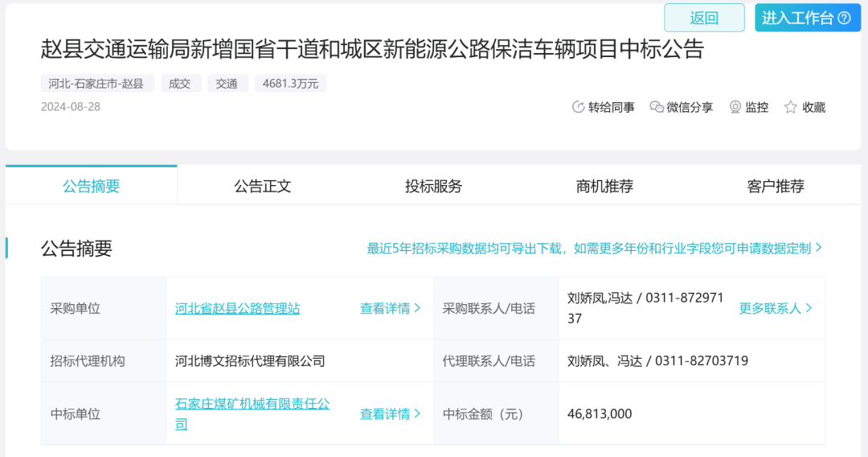868x457 pixels.
Task: Click the 成交 tag
Action: click(180, 84)
